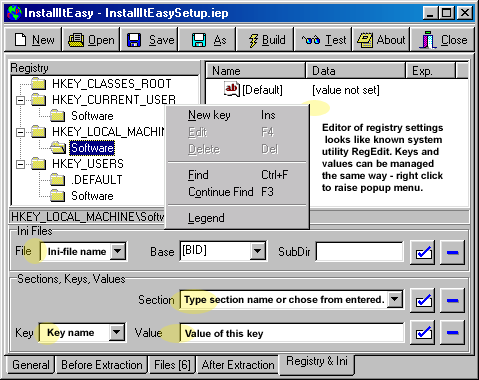Screen dimensions: 479x380
Task: Open the Ini-file name dropdown arrow
Action: [118, 251]
